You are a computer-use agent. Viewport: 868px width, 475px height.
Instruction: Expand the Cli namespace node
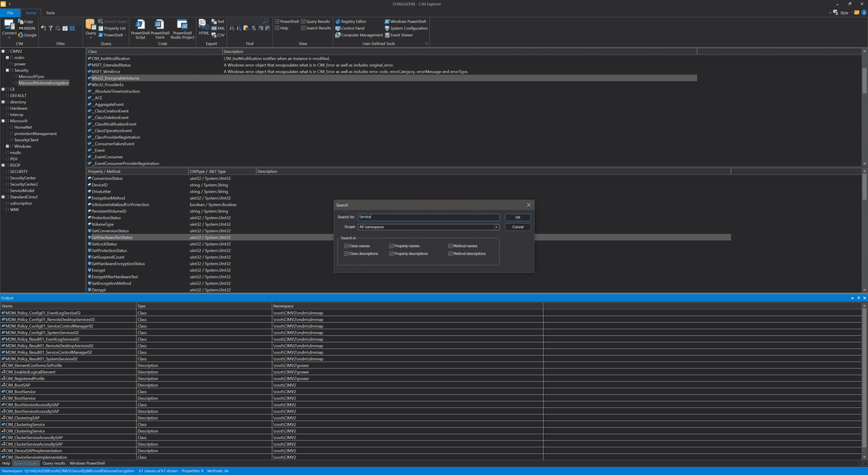click(3, 90)
